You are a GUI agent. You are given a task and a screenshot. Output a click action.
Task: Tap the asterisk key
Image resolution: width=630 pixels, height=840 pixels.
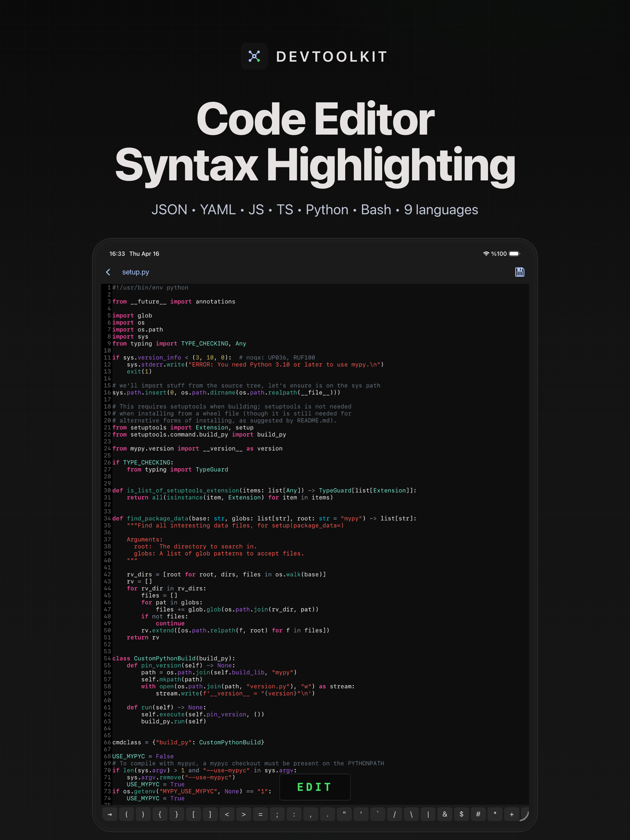[x=495, y=814]
